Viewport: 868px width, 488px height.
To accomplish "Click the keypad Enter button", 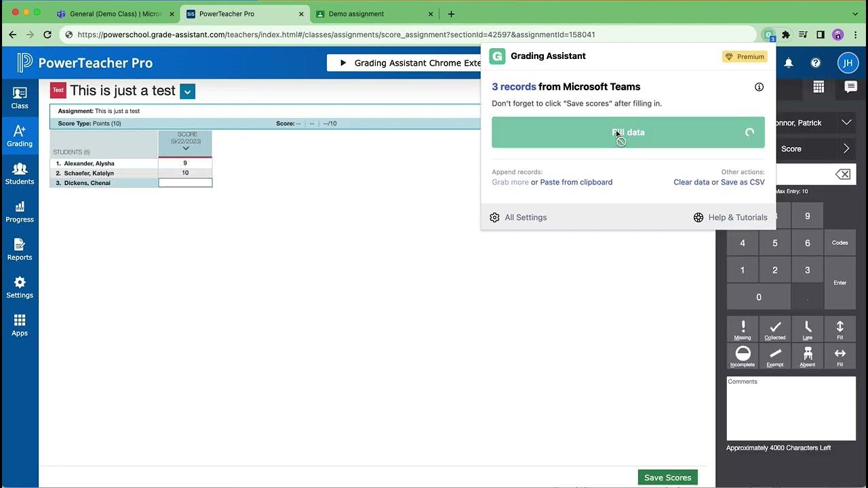I will [x=840, y=283].
